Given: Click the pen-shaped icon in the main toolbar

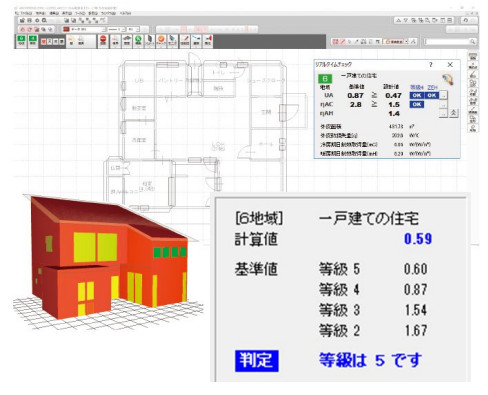Looking at the screenshot, I should [x=184, y=41].
